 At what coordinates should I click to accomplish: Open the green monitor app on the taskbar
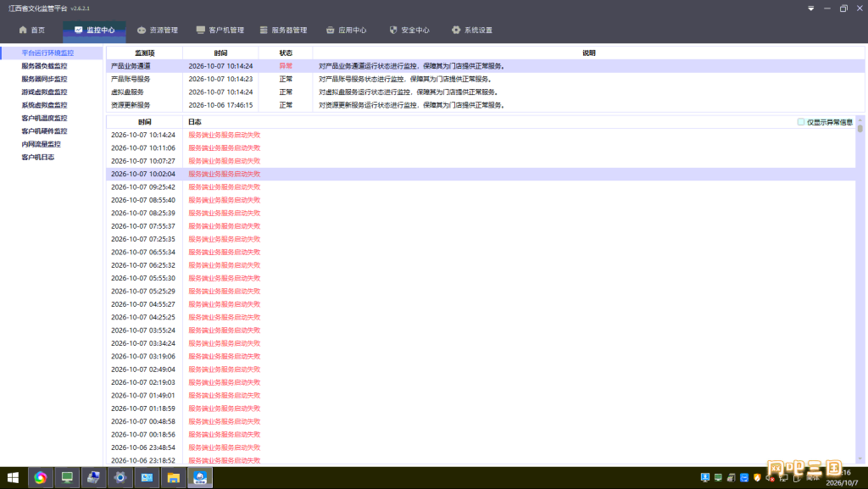[x=67, y=477]
